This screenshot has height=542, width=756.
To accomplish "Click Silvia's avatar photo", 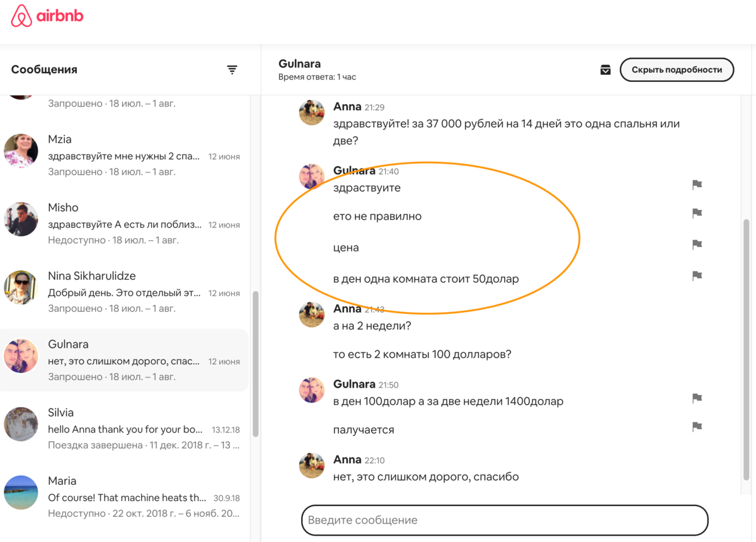I will tap(21, 424).
